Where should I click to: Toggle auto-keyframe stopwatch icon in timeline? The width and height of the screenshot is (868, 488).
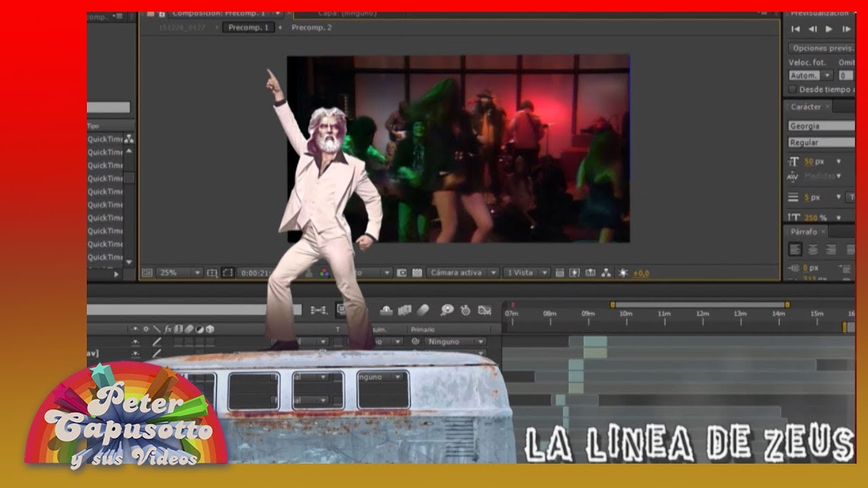click(x=465, y=310)
